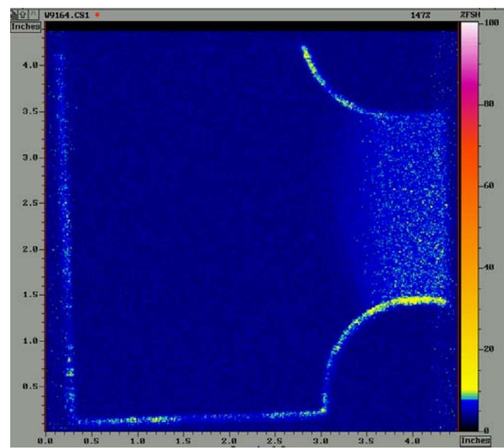The image size is (504, 448).
Task: Click the home view icon in corner toolbar
Action: point(23,14)
